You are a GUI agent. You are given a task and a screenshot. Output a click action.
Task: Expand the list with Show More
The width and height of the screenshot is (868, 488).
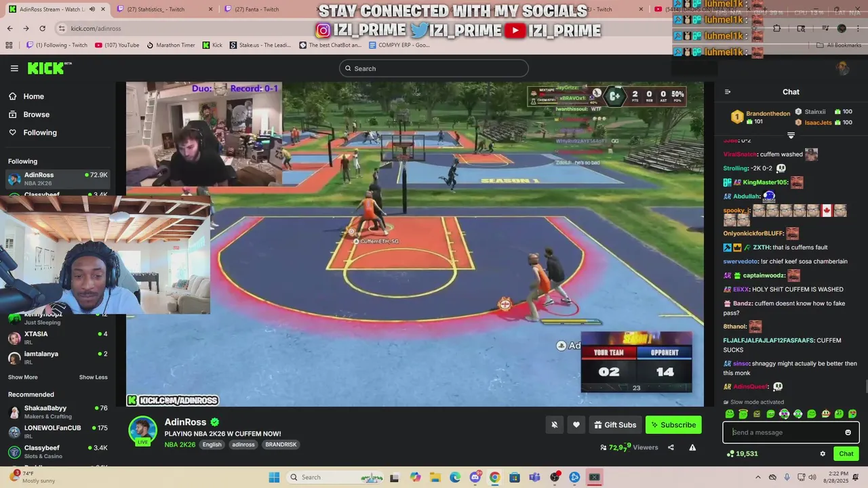23,378
